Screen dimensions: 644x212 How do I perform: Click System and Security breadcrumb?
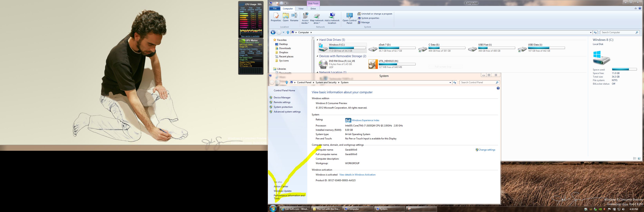(x=326, y=82)
